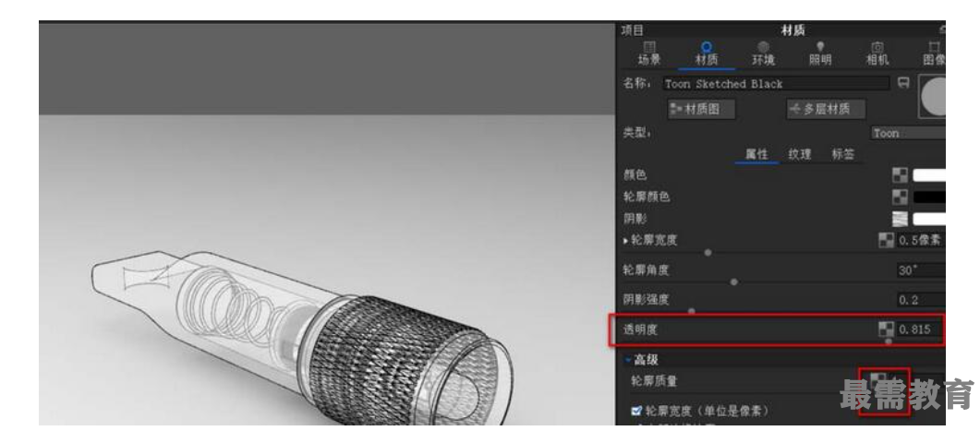Click the 阴影强度 slider handle
Viewport: 980px width, 431px height.
click(691, 310)
